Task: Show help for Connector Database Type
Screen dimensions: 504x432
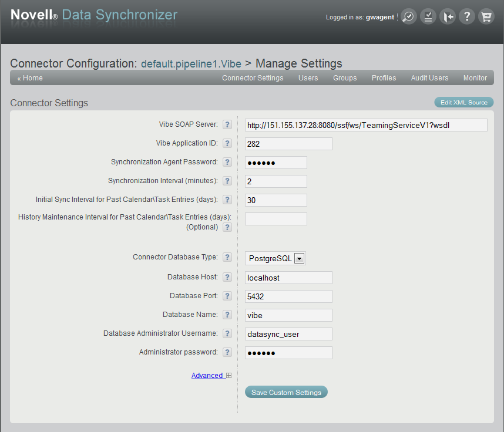Action: [227, 257]
